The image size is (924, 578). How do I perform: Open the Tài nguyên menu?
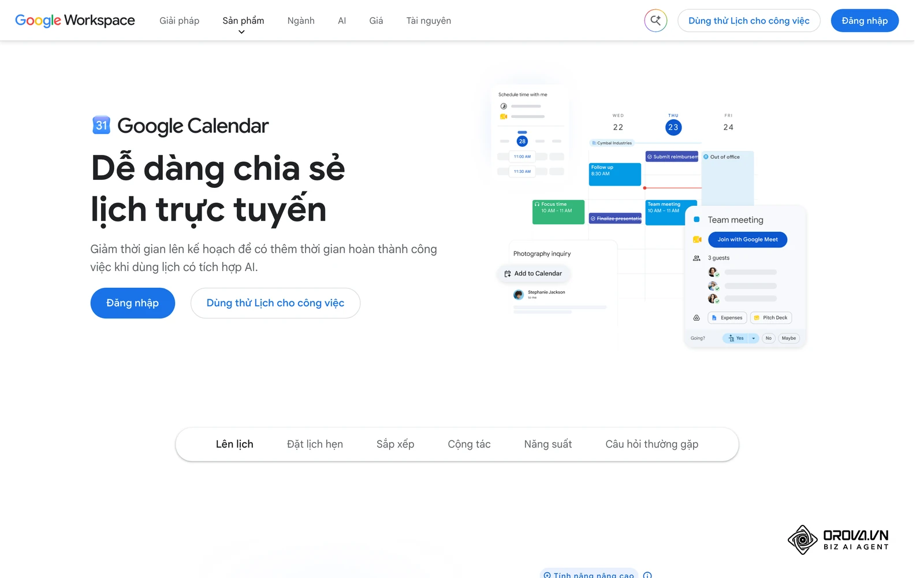[429, 21]
